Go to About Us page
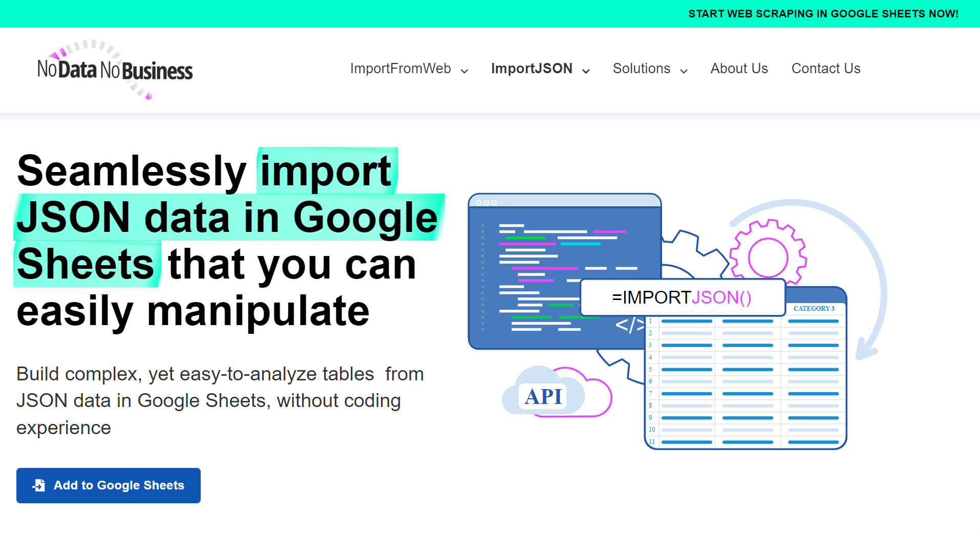The width and height of the screenshot is (980, 535). [739, 69]
